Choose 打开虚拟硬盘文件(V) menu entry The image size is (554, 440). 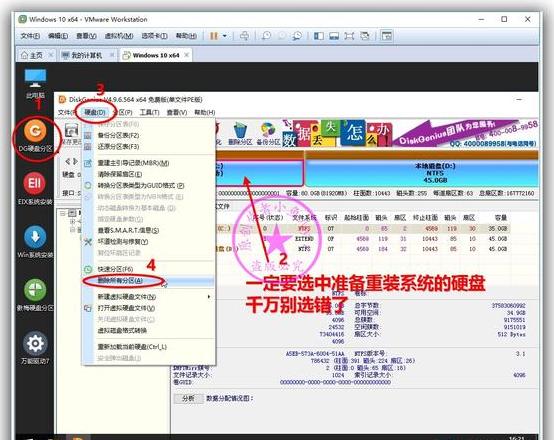click(x=148, y=308)
